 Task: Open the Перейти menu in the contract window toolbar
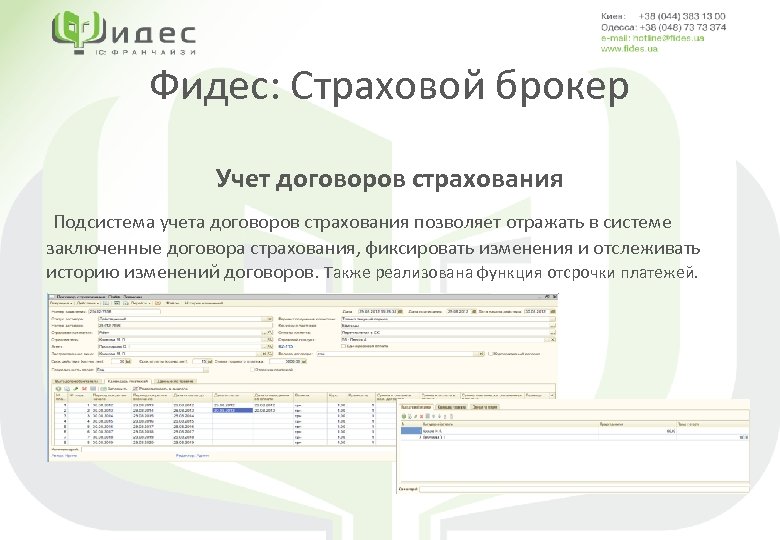pos(141,303)
